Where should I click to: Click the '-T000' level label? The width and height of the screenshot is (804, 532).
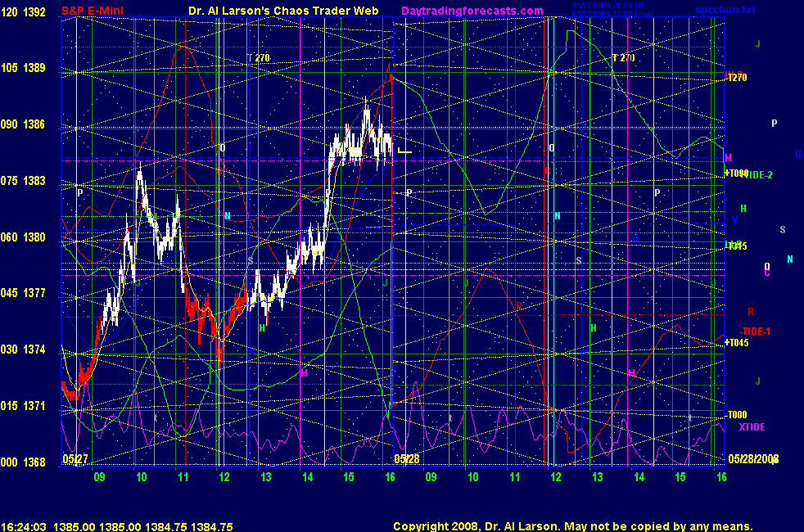[x=737, y=415]
